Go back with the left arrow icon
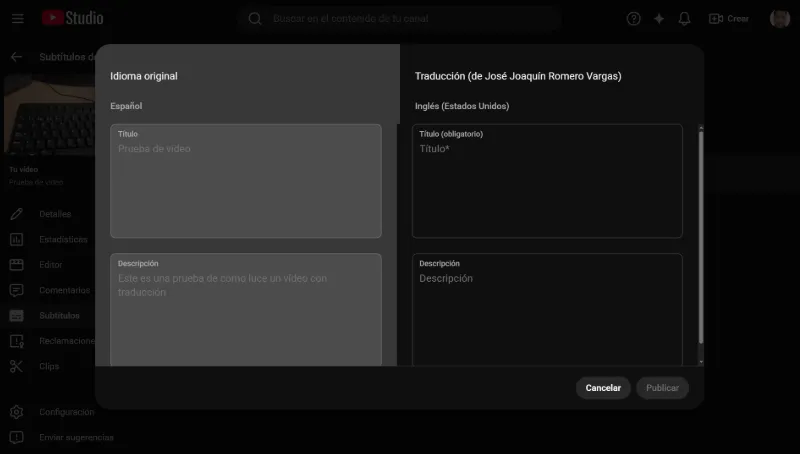 16,57
